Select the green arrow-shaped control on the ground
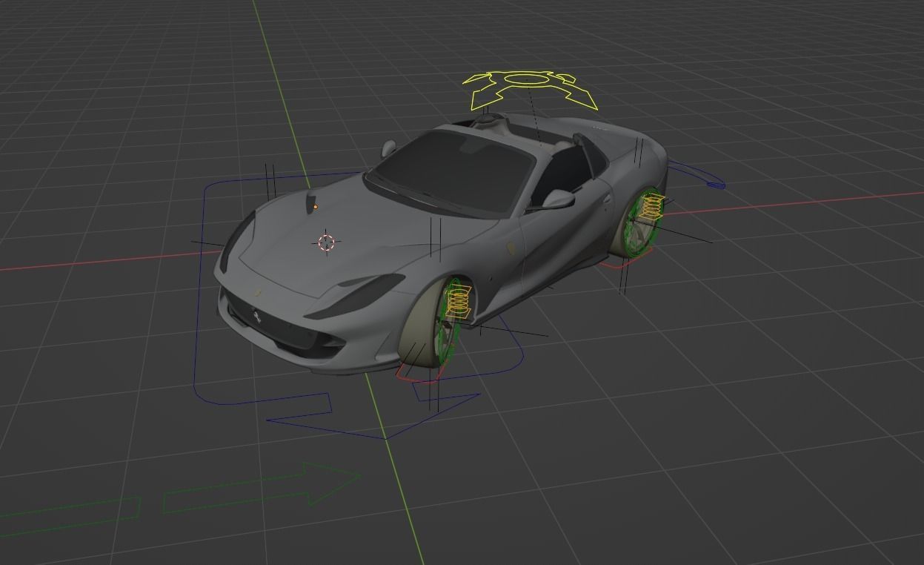924x565 pixels. point(261,487)
